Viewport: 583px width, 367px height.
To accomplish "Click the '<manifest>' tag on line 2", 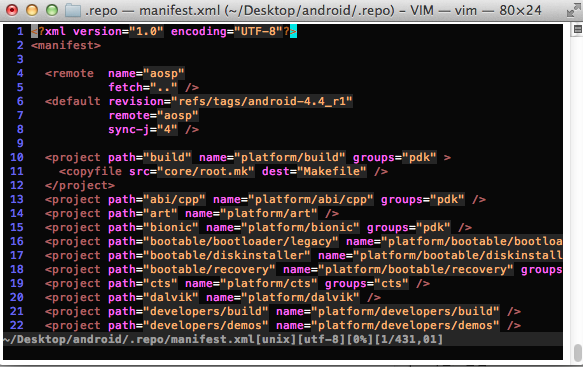I will (66, 45).
